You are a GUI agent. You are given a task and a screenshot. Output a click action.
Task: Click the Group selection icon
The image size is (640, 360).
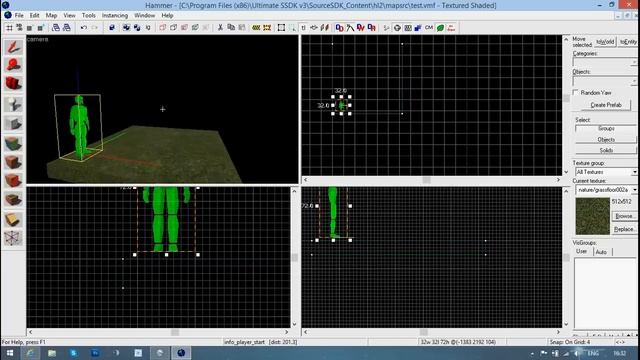127,28
